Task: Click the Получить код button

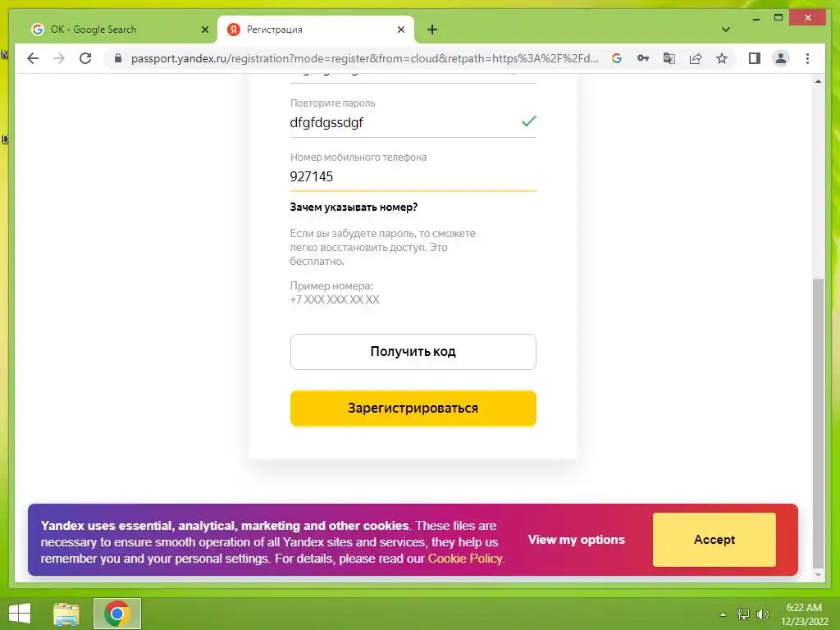Action: (x=413, y=351)
